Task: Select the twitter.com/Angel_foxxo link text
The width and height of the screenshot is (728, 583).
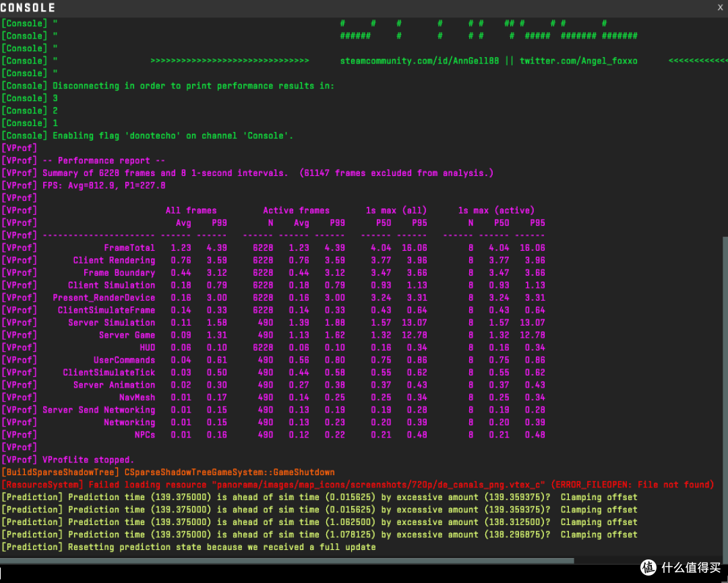Action: [578, 61]
